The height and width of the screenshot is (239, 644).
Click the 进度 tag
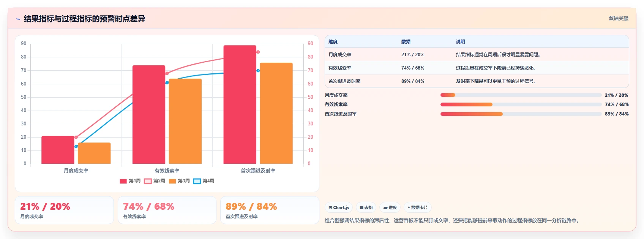click(390, 207)
